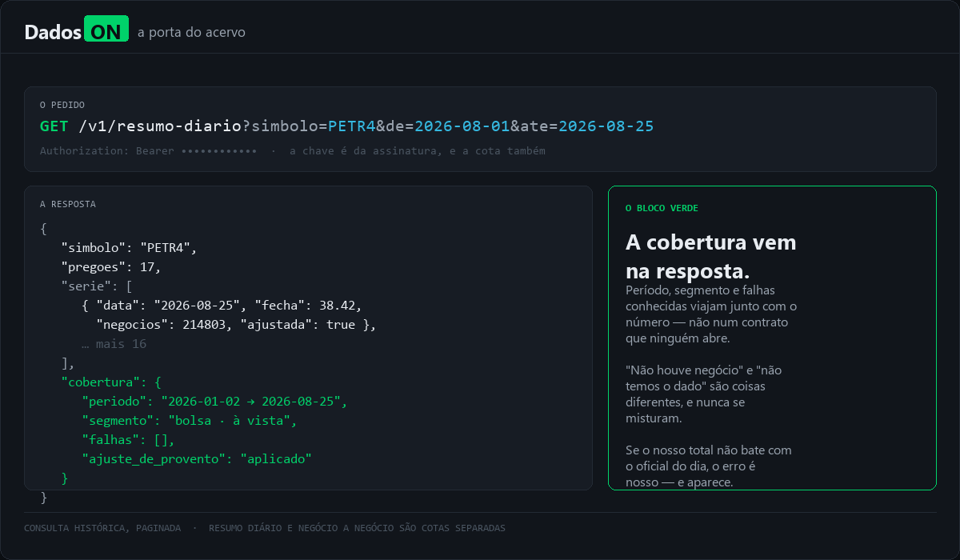Click the "periodo" line in cobertura
The height and width of the screenshot is (560, 960).
pos(214,402)
